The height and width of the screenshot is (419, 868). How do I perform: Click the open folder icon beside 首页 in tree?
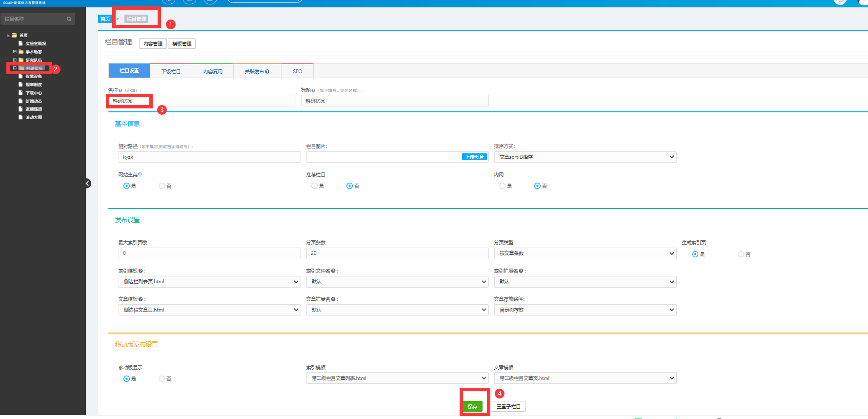click(x=14, y=35)
